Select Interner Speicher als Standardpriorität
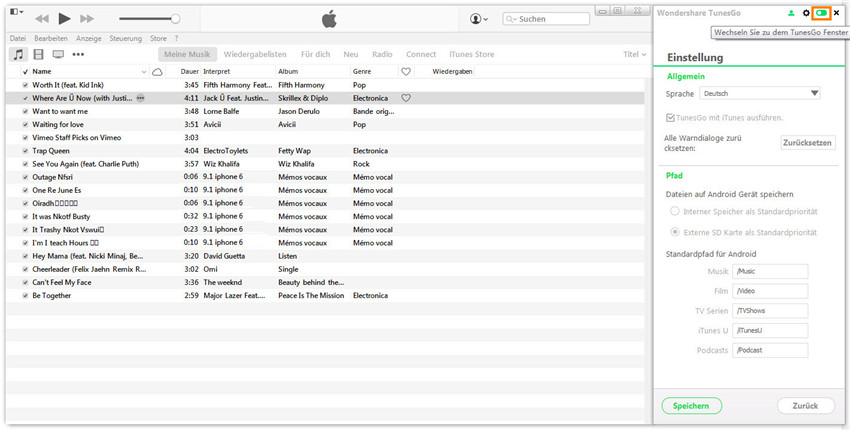Image resolution: width=850 pixels, height=430 pixels. pyautogui.click(x=675, y=211)
